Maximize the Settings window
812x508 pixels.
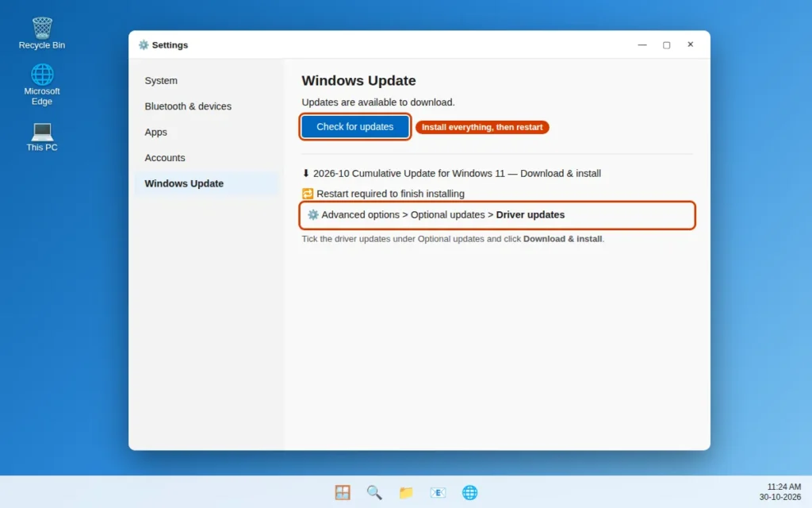(x=666, y=44)
